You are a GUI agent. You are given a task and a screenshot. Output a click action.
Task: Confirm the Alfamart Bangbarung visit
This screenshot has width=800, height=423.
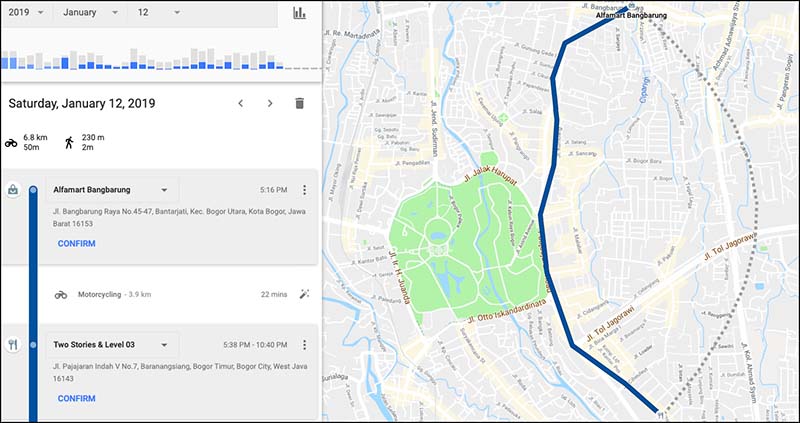pyautogui.click(x=77, y=243)
